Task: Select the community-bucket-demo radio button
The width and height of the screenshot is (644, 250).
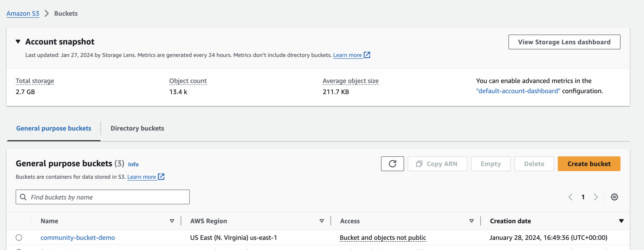Action: [x=19, y=237]
